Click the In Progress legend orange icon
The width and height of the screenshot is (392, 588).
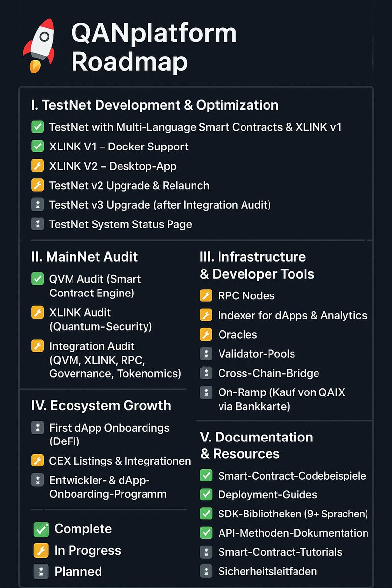click(41, 550)
